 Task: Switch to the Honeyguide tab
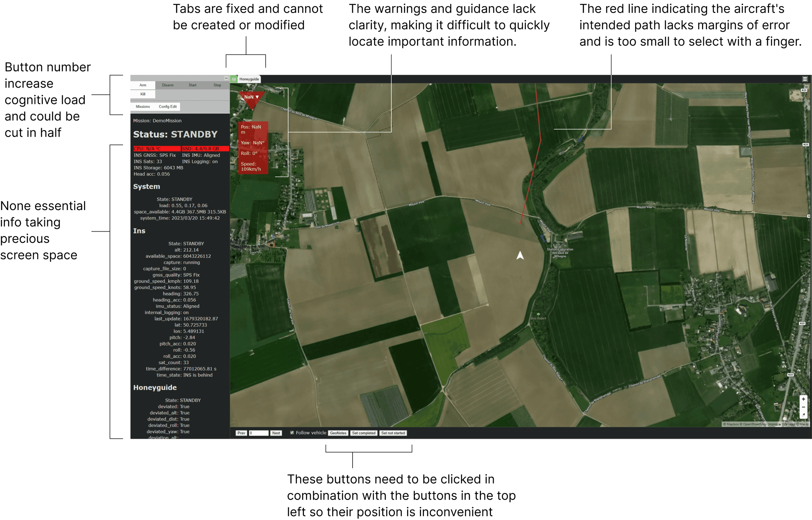pyautogui.click(x=249, y=79)
